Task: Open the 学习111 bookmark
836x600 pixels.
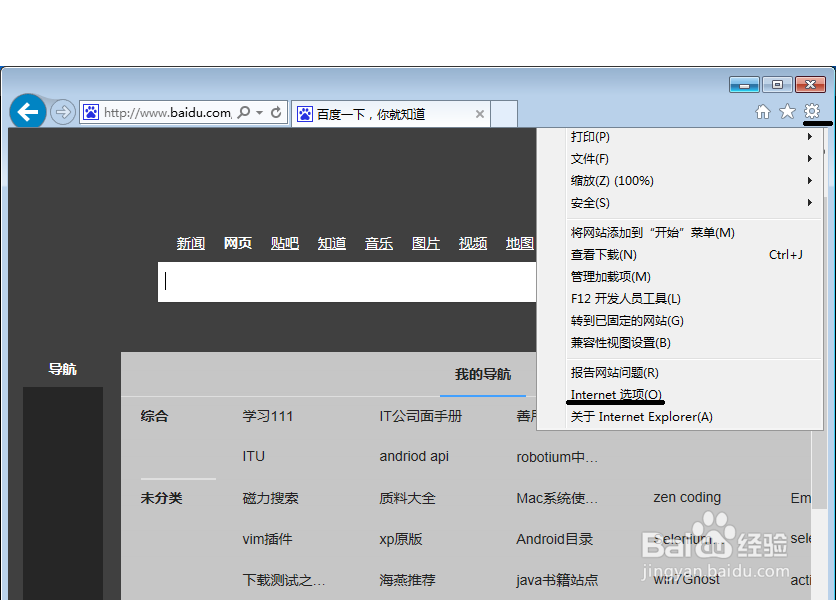Action: click(268, 416)
